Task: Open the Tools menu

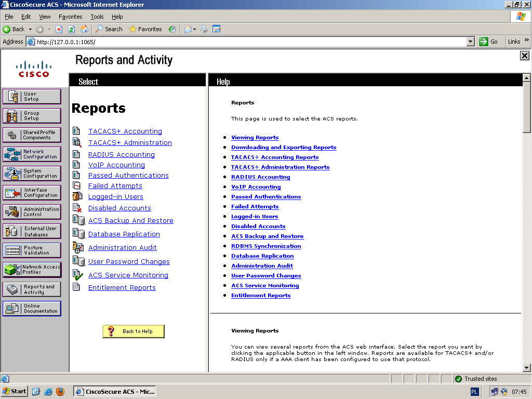Action: [x=97, y=17]
